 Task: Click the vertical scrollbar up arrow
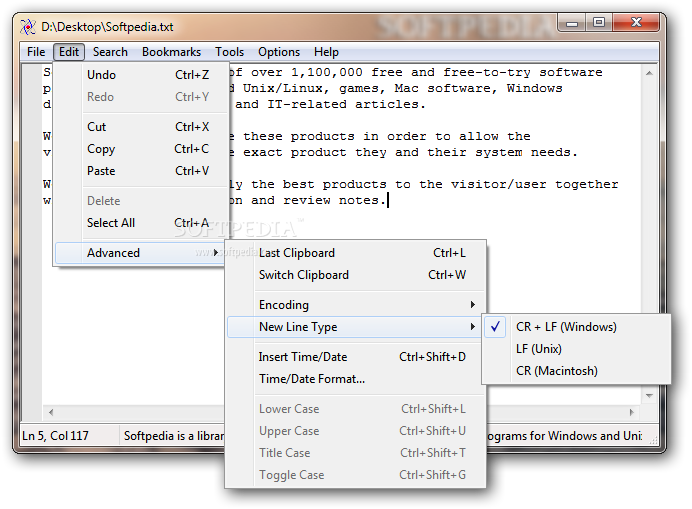[649, 73]
